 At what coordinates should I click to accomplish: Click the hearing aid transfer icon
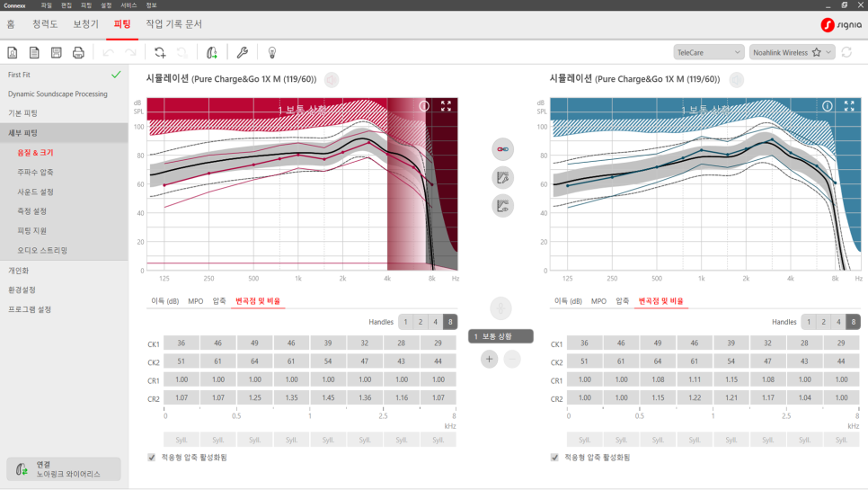[211, 53]
